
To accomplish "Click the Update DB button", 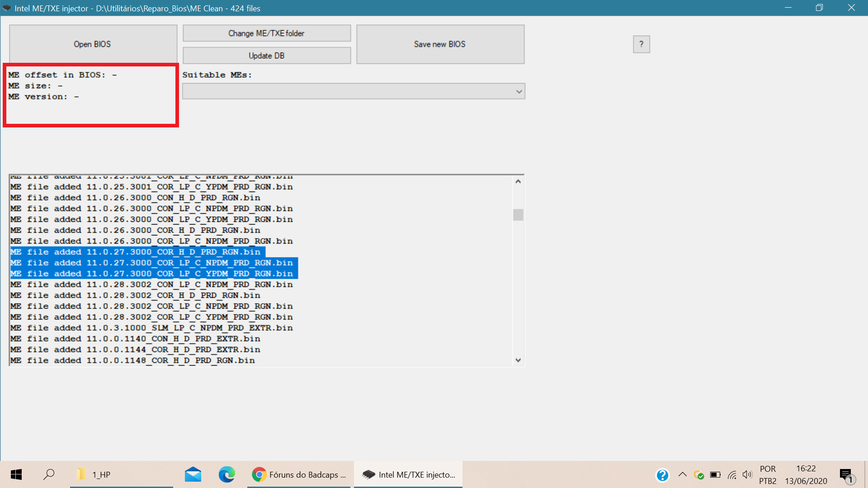I will [267, 56].
